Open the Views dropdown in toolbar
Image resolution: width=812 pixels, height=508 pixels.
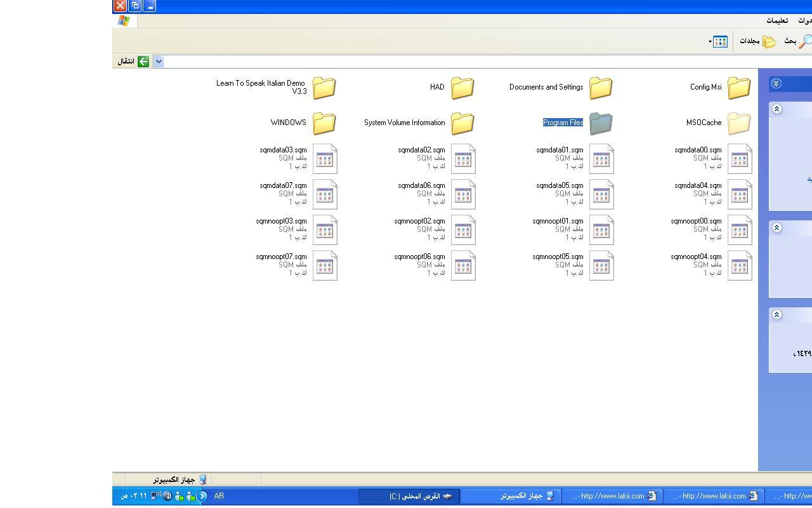(x=718, y=42)
